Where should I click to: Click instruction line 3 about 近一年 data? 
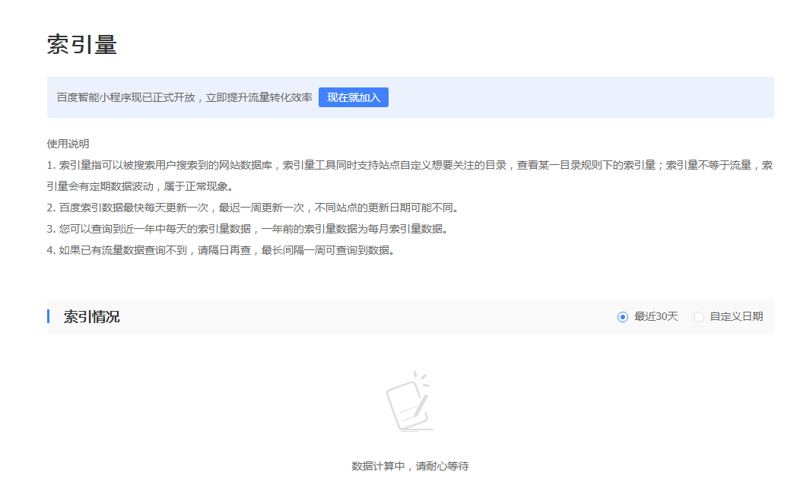tap(248, 229)
